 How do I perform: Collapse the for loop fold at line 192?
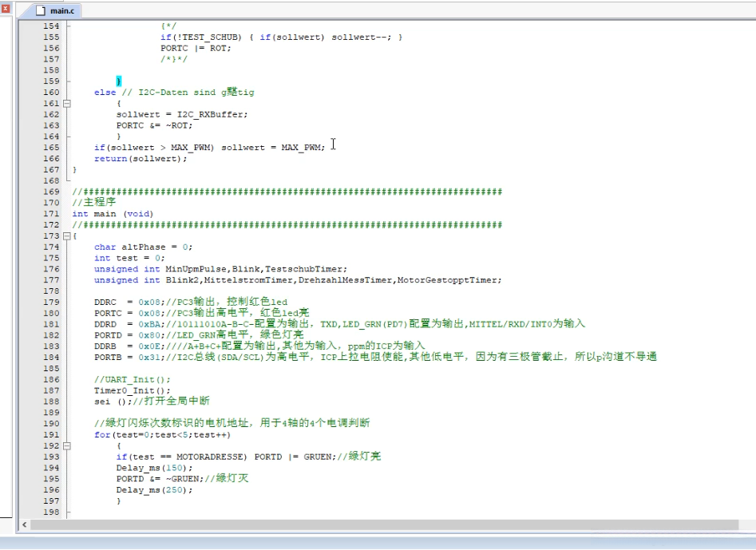(x=67, y=446)
